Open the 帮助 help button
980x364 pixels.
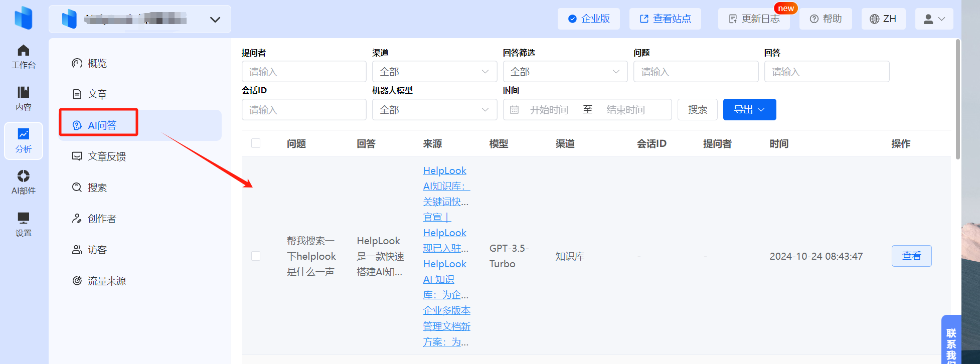[x=826, y=19]
